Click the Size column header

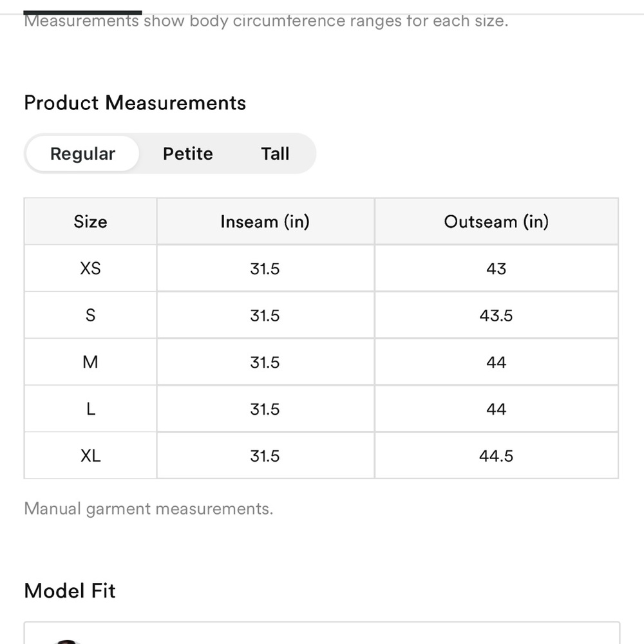(x=90, y=222)
